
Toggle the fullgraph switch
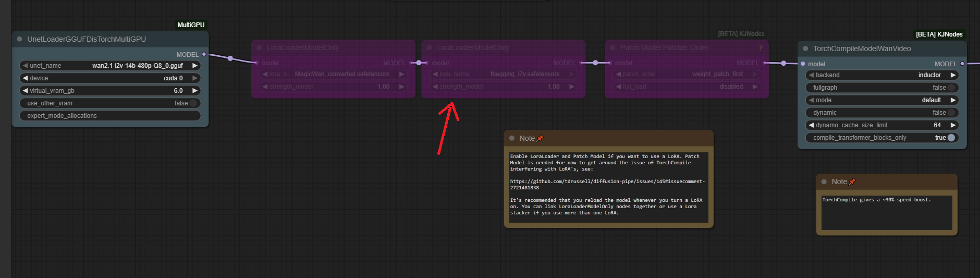(x=951, y=88)
